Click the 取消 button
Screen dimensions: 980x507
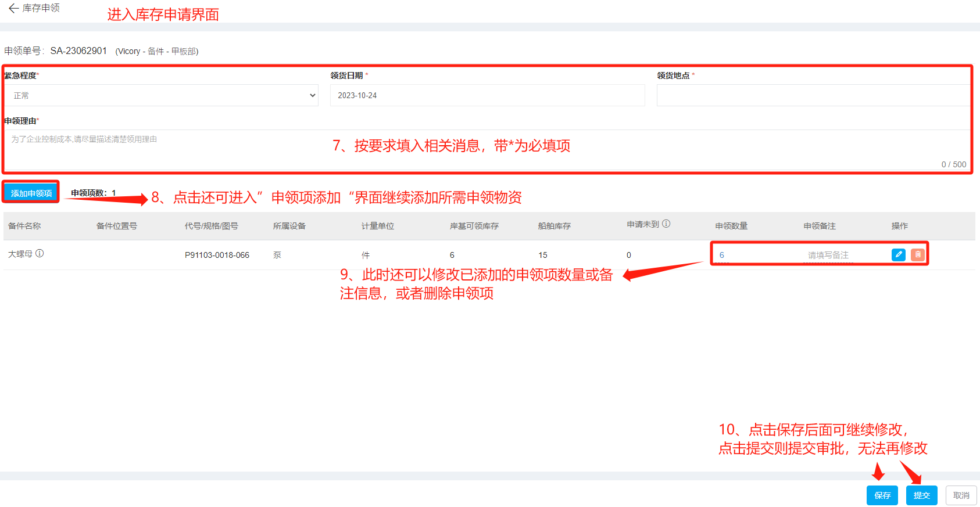click(x=961, y=495)
